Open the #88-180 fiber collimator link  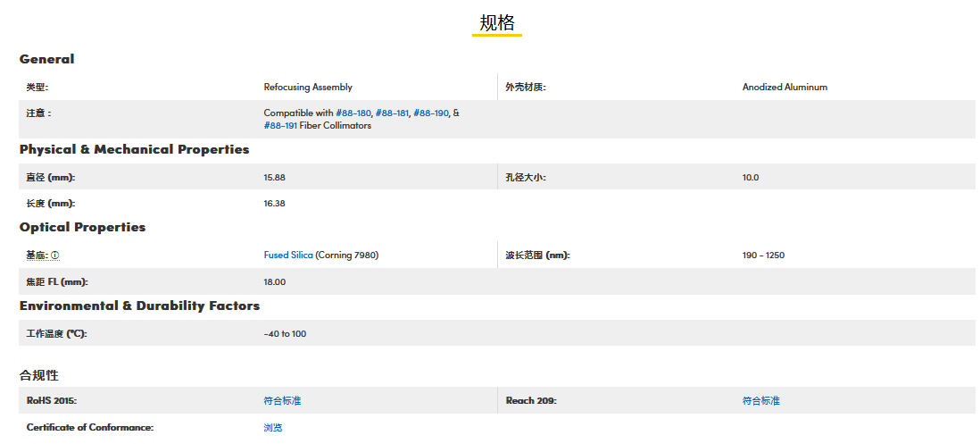point(353,113)
